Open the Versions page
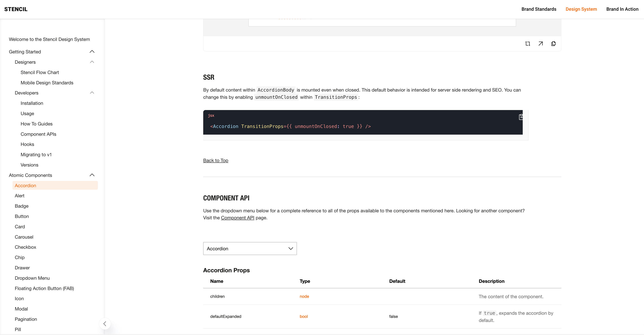This screenshot has height=335, width=644. (29, 165)
